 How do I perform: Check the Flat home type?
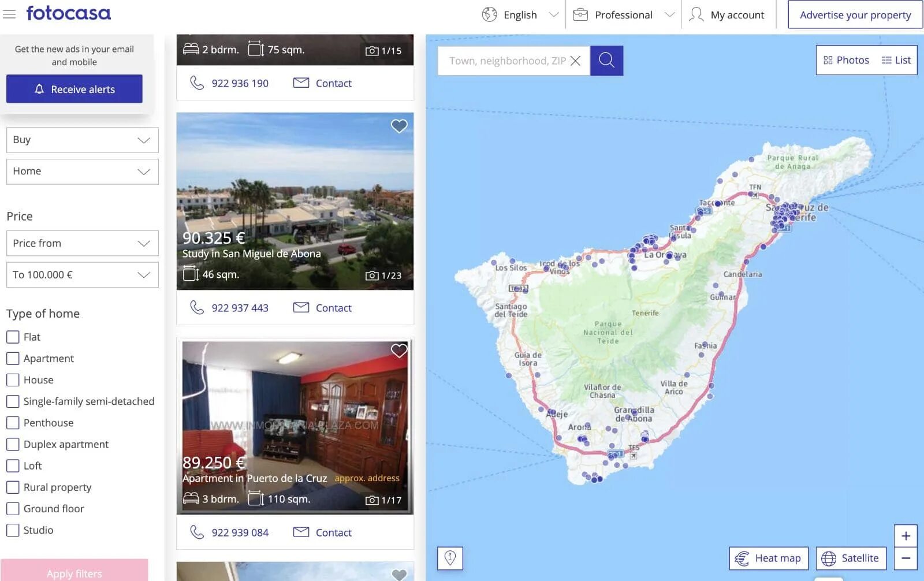[x=13, y=337]
